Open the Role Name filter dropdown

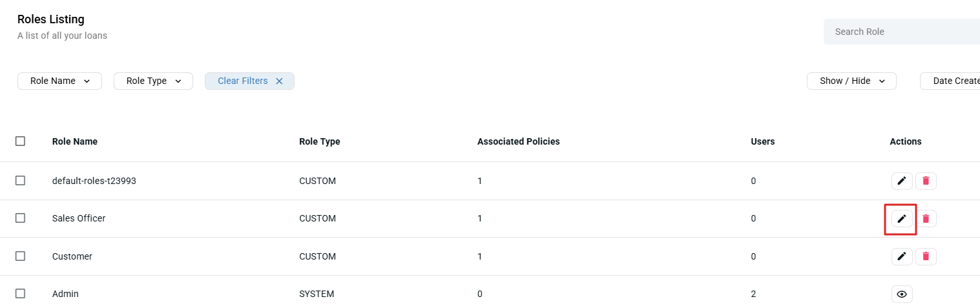coord(59,81)
